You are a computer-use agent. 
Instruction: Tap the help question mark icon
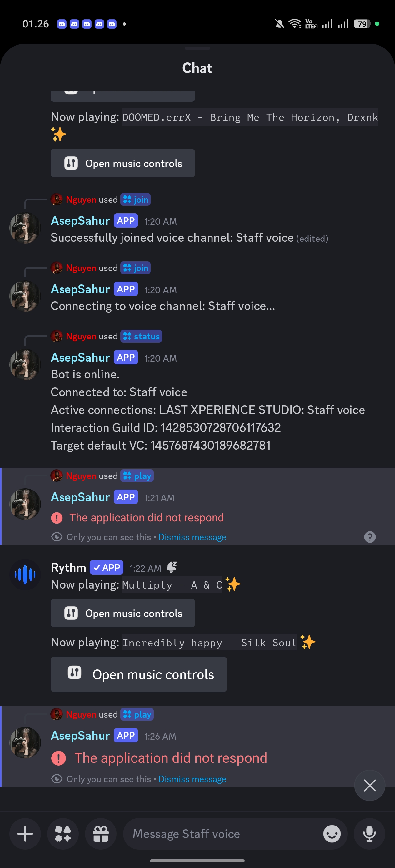(x=370, y=537)
